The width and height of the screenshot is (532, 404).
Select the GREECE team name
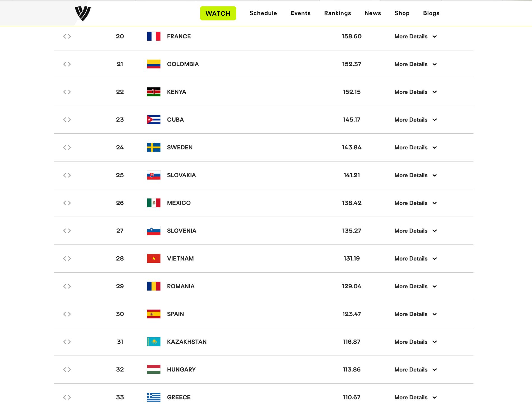click(x=179, y=397)
